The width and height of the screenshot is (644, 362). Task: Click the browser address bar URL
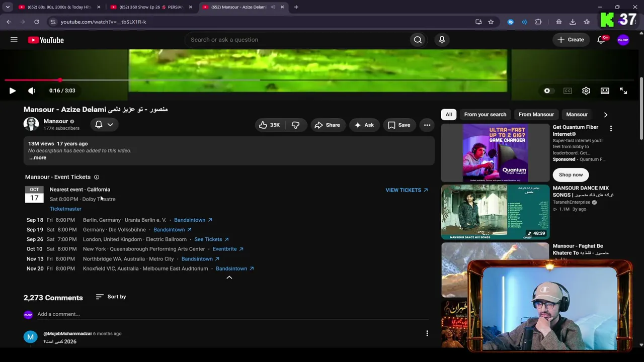103,22
